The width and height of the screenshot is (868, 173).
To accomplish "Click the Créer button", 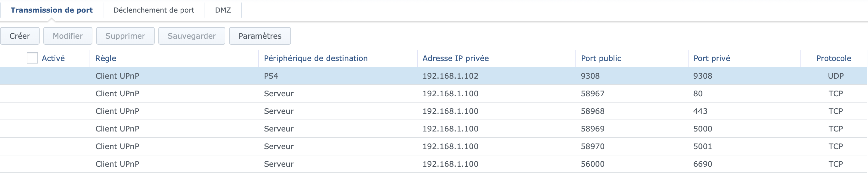I will (x=19, y=36).
